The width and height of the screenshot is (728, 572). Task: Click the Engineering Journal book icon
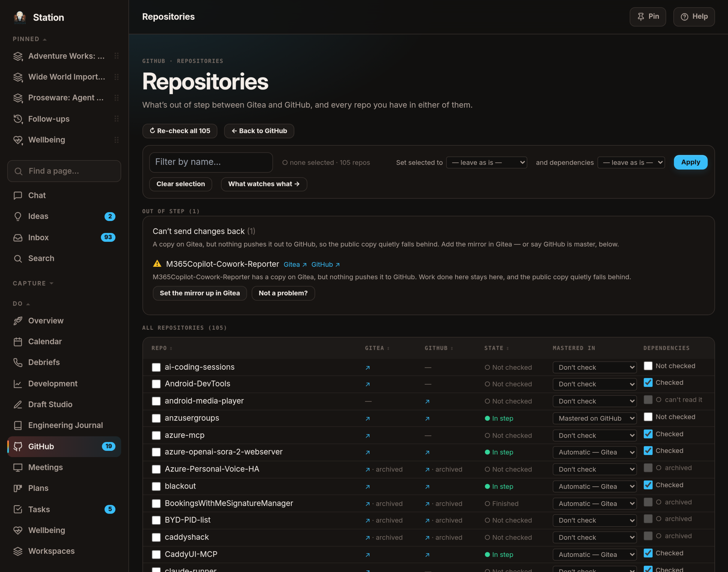18,425
